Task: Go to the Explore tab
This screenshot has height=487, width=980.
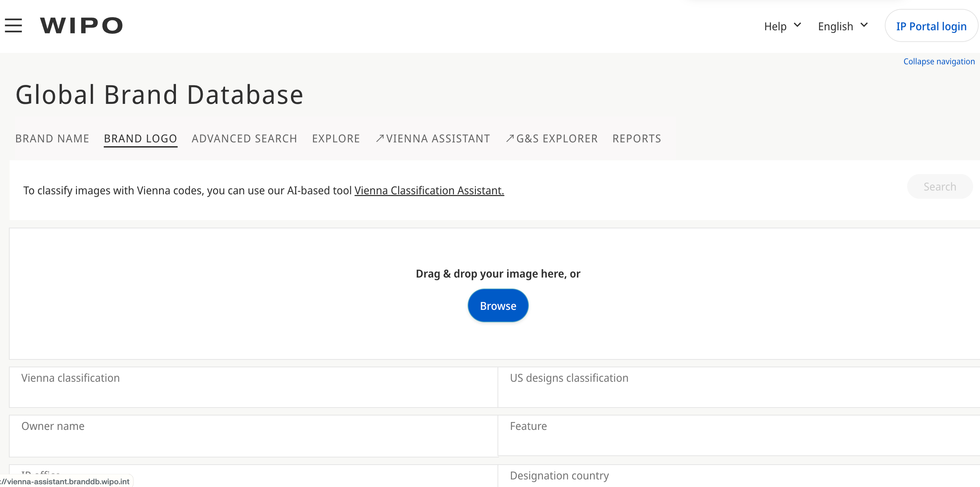Action: (336, 139)
